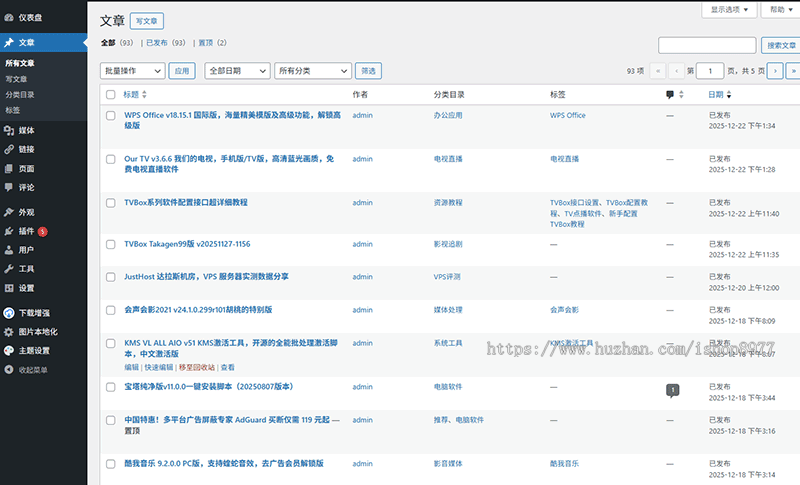Jump to last page double-arrow button
Viewport: 800px width, 485px height.
pyautogui.click(x=793, y=71)
